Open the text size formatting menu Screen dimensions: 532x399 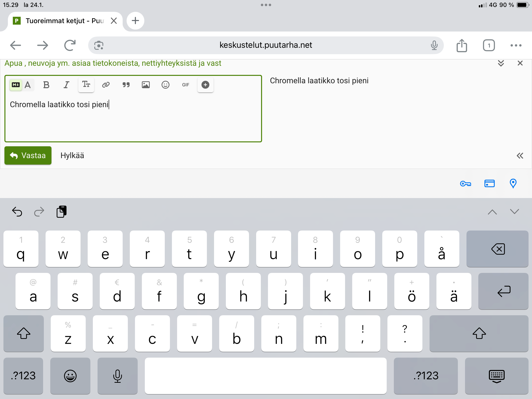coord(86,84)
